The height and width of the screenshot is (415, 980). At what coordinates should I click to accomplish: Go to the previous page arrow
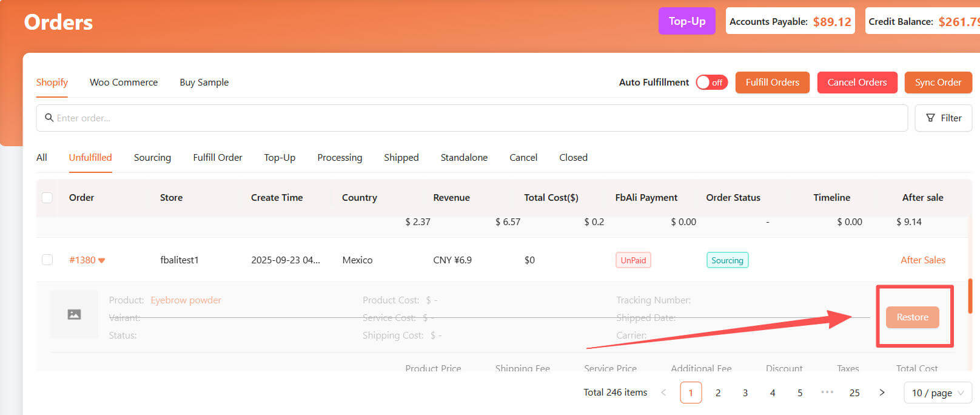pyautogui.click(x=663, y=393)
